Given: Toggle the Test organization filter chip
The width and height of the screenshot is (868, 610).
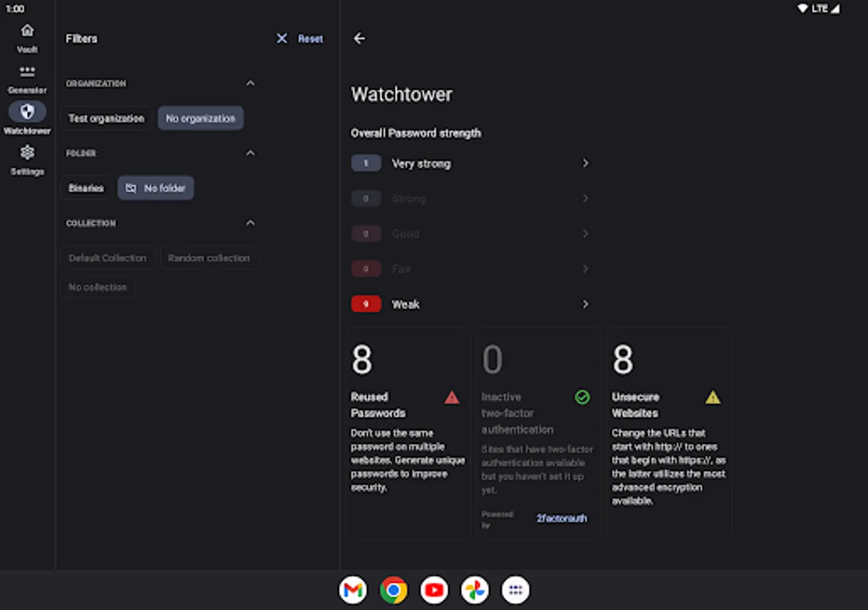Looking at the screenshot, I should [106, 119].
